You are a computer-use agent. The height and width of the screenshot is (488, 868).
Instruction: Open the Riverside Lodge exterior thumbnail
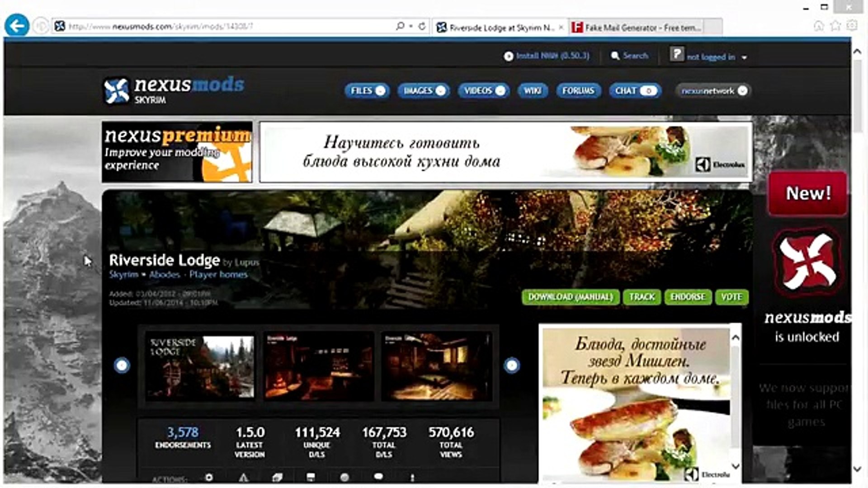pos(200,366)
